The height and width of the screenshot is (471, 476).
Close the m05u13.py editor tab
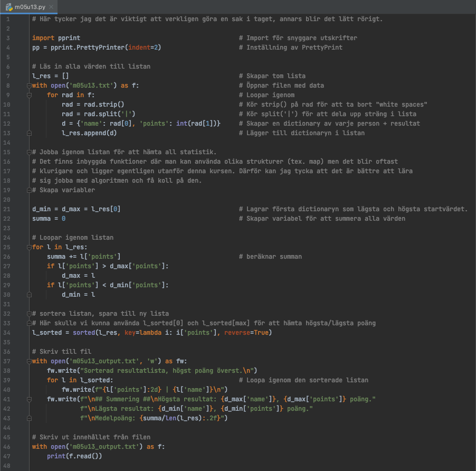click(x=52, y=7)
